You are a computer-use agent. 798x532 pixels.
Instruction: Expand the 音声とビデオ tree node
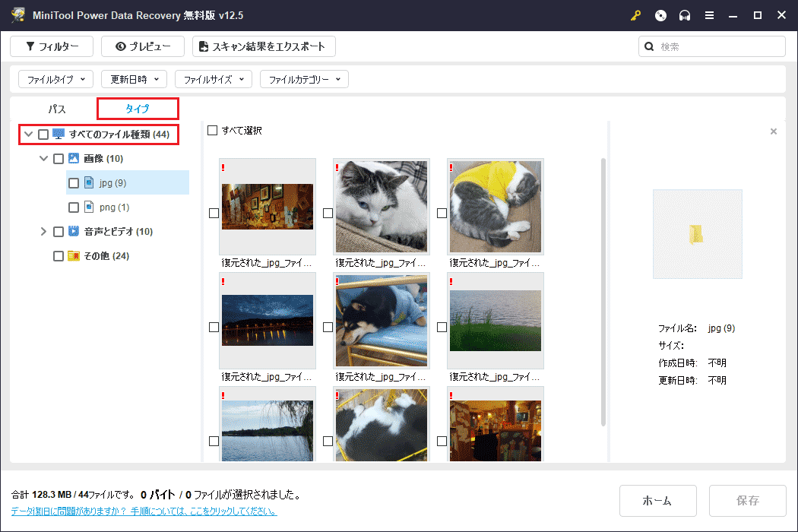(43, 231)
